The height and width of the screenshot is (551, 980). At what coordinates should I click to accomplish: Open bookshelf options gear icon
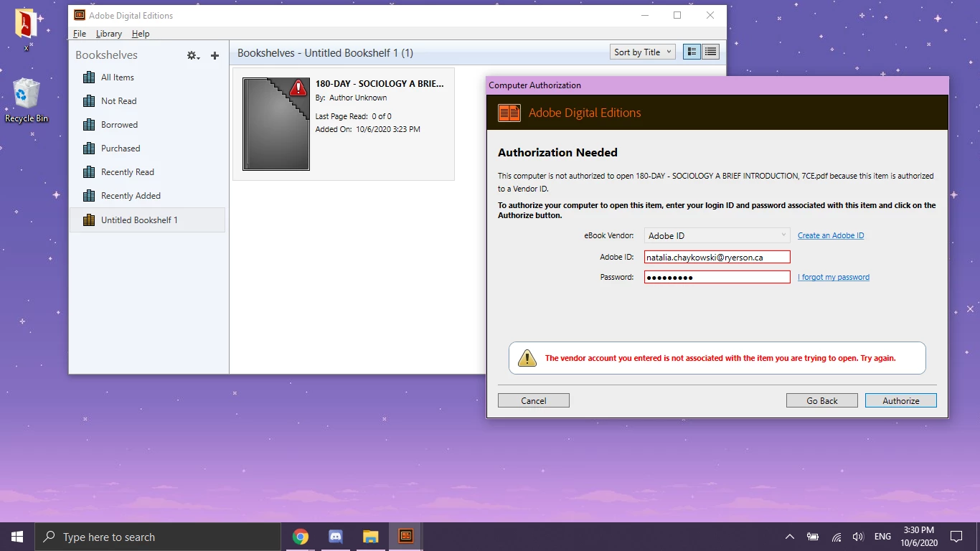point(193,55)
